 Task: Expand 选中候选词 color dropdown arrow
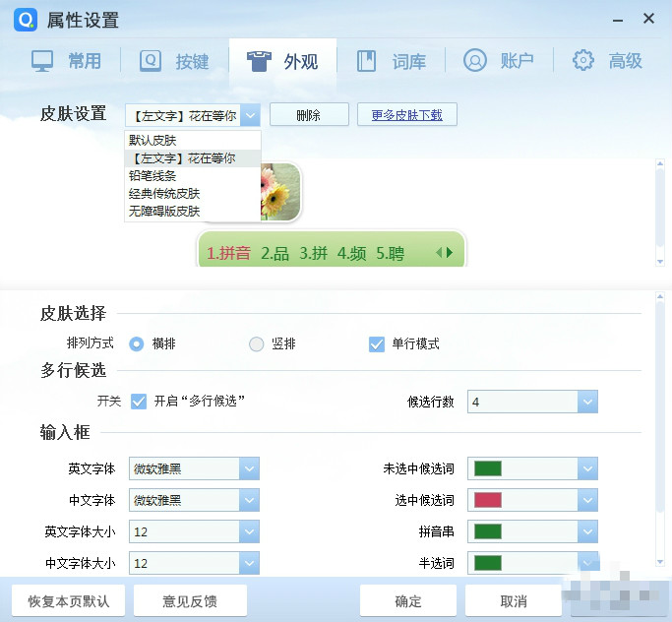pyautogui.click(x=587, y=500)
